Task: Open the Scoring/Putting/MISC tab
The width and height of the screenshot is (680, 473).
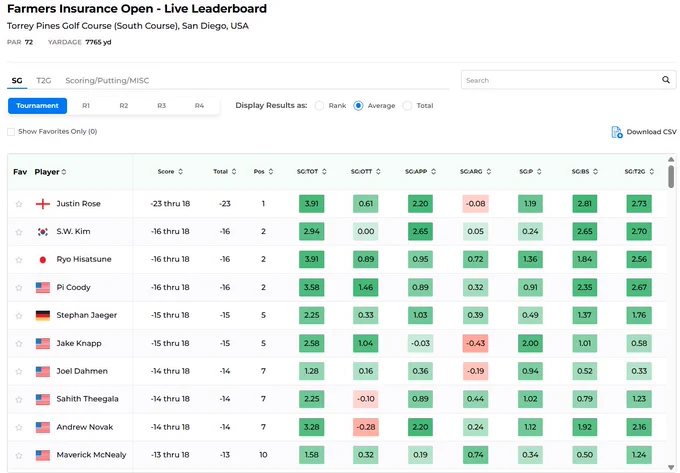Action: [x=107, y=80]
